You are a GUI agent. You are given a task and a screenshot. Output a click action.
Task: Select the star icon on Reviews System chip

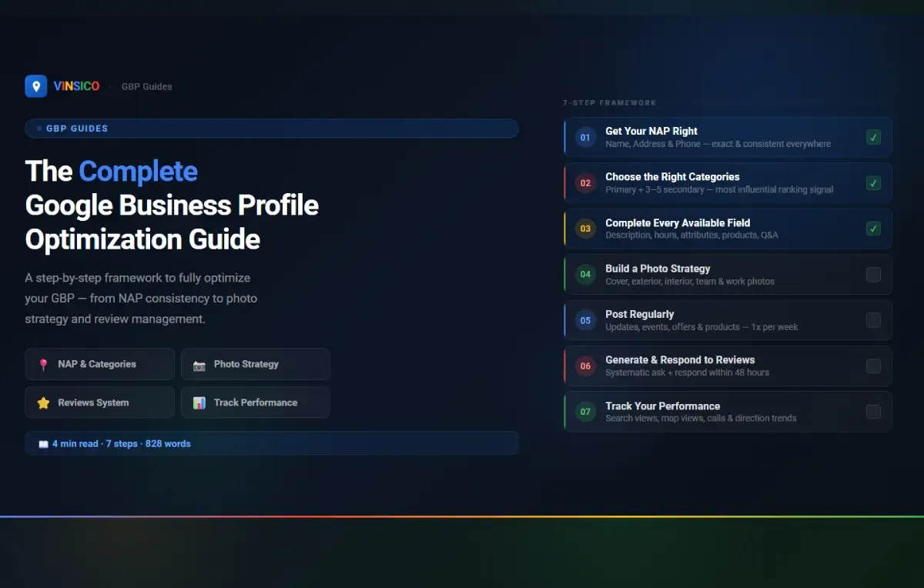(x=43, y=402)
